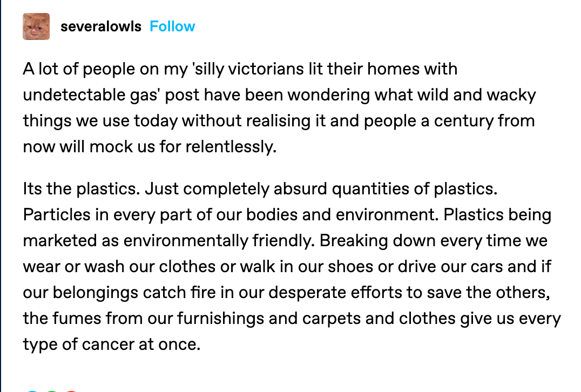Click the word 'relentlessly' ending first paragraph
The image size is (581, 392).
click(231, 147)
